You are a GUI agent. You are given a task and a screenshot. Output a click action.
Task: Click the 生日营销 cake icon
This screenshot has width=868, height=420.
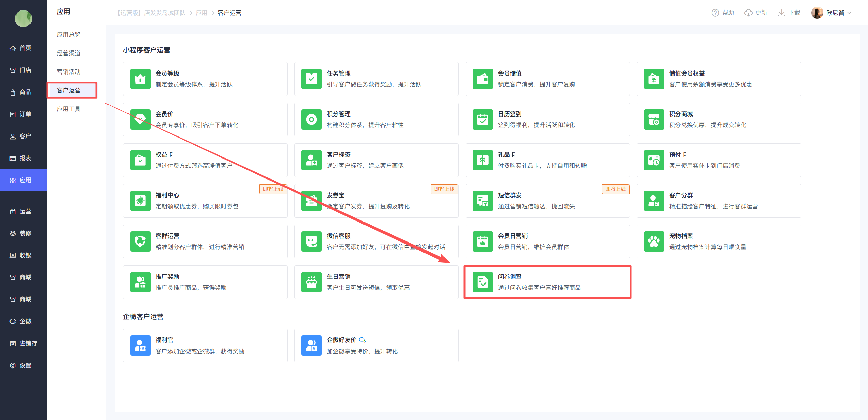(x=311, y=282)
